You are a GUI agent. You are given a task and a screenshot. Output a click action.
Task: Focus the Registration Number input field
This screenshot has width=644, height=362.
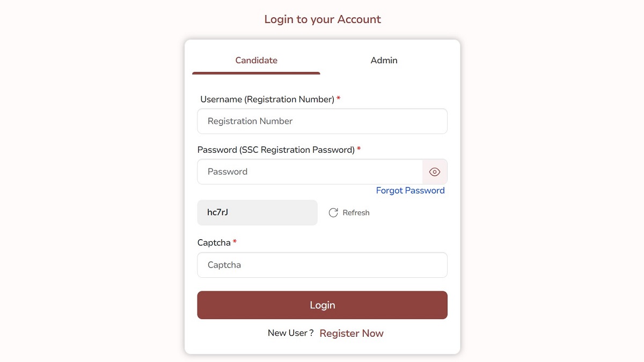click(x=322, y=121)
